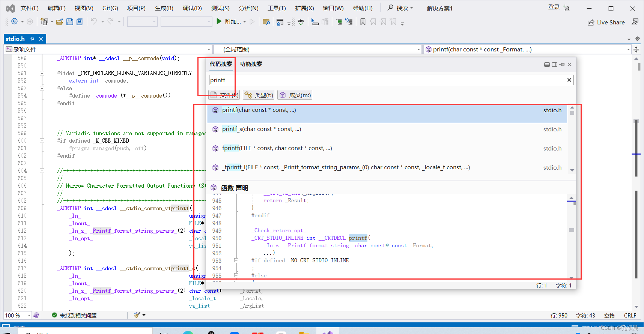Image resolution: width=644 pixels, height=334 pixels.
Task: Pin the stdio.h tab with the pin icon
Action: 32,39
